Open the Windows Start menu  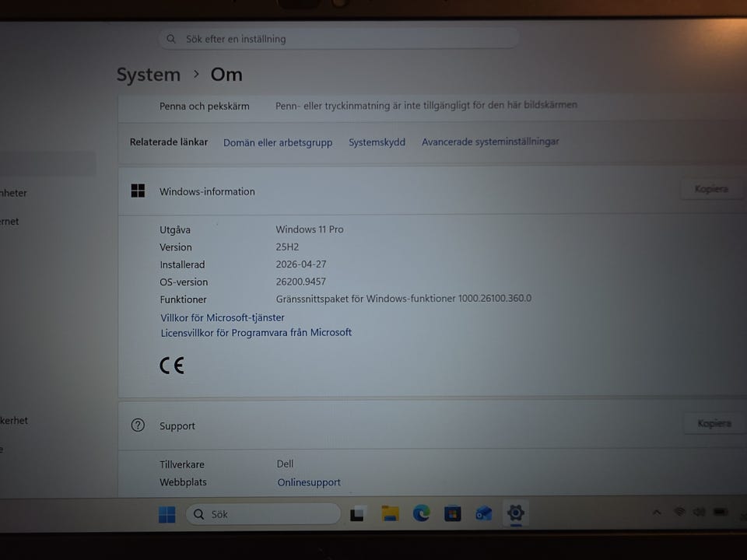click(167, 514)
